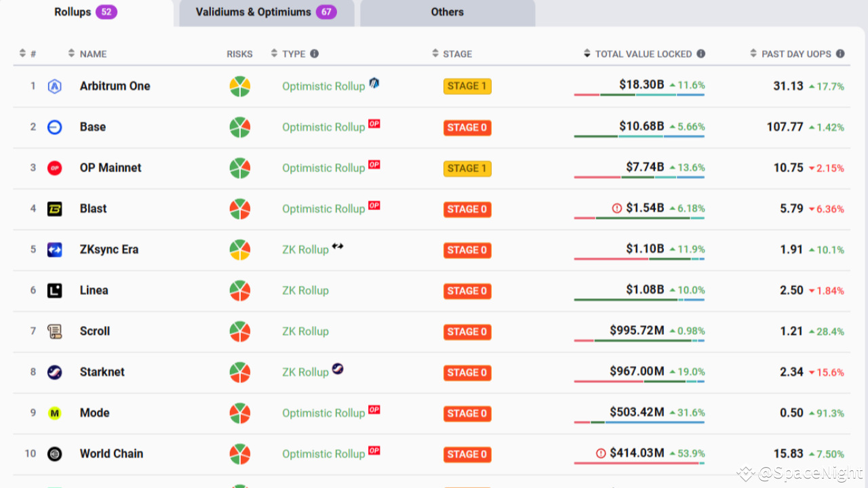View World Chain risk pie chart

tap(240, 453)
